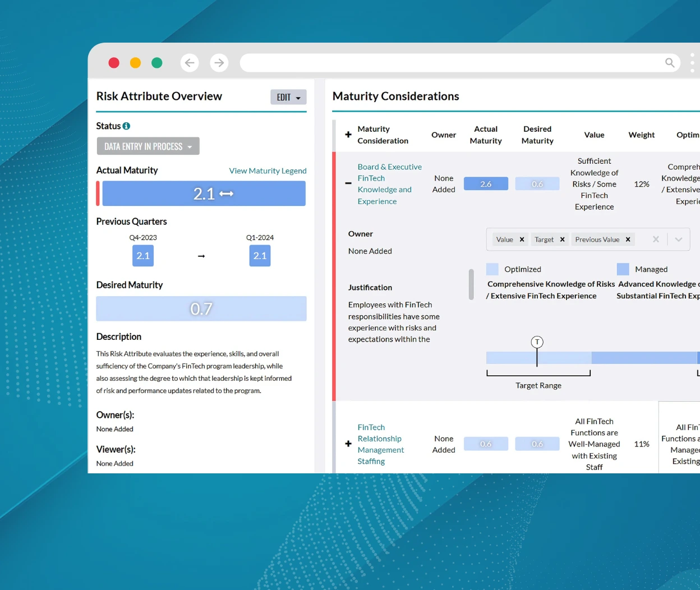Click the red close window dot

114,63
